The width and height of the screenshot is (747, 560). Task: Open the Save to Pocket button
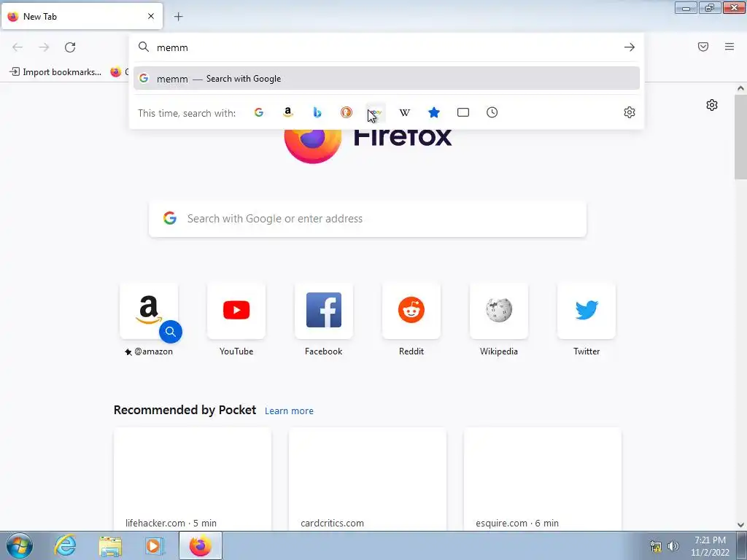click(x=703, y=47)
